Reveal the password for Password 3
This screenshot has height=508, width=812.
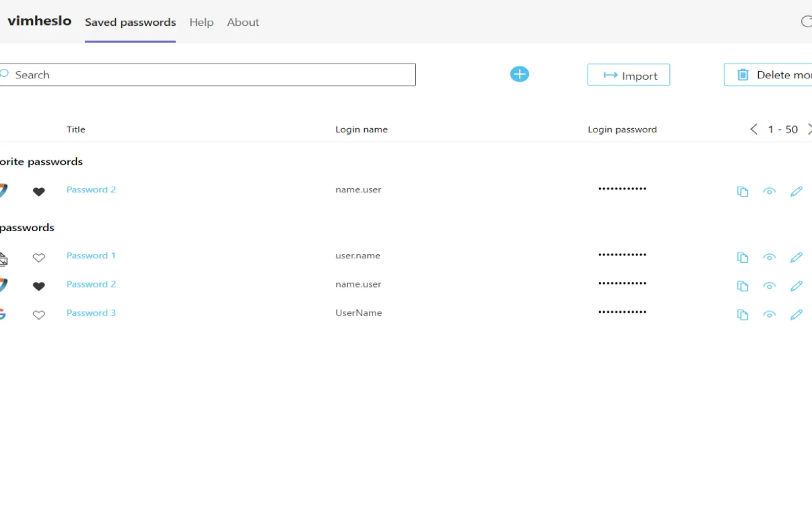pos(769,315)
